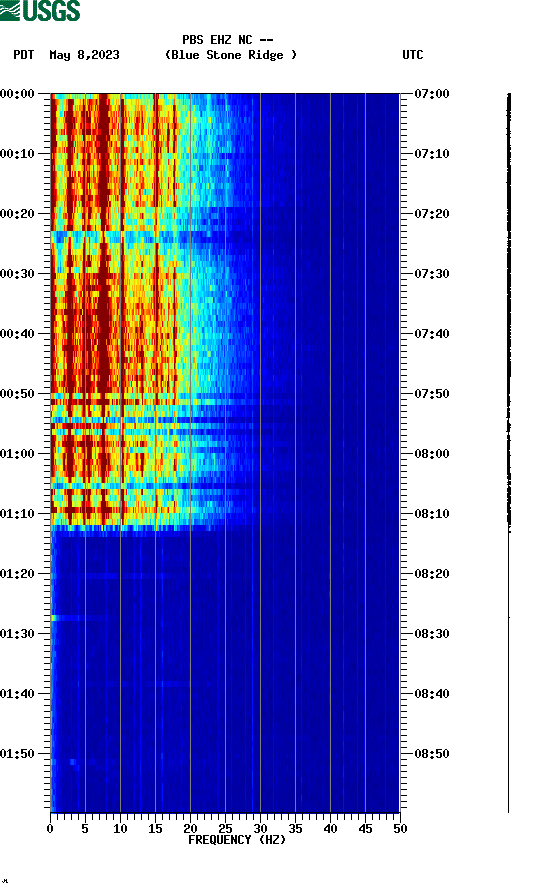Click the date 'May 8,2023'
This screenshot has height=892, width=552.
click(x=84, y=55)
